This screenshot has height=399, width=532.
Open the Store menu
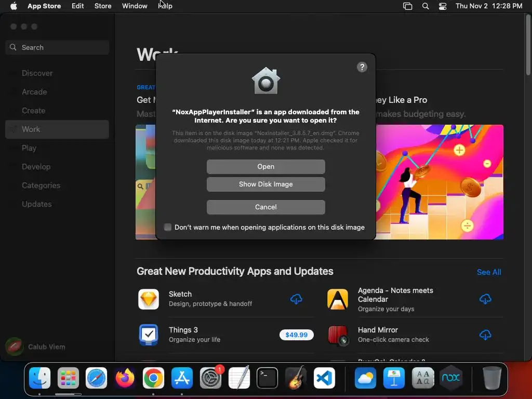tap(103, 6)
